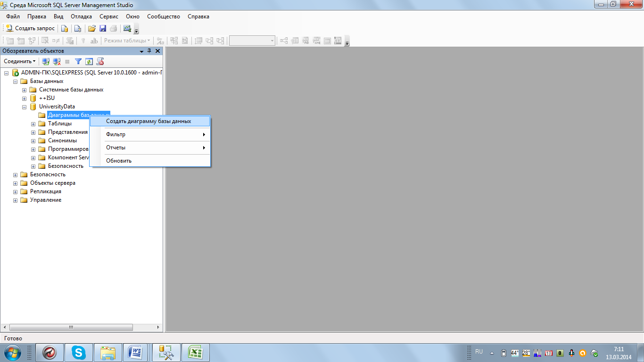Click the green Refresh icon in Object Explorer
Screen dimensions: 644x362
pos(89,61)
